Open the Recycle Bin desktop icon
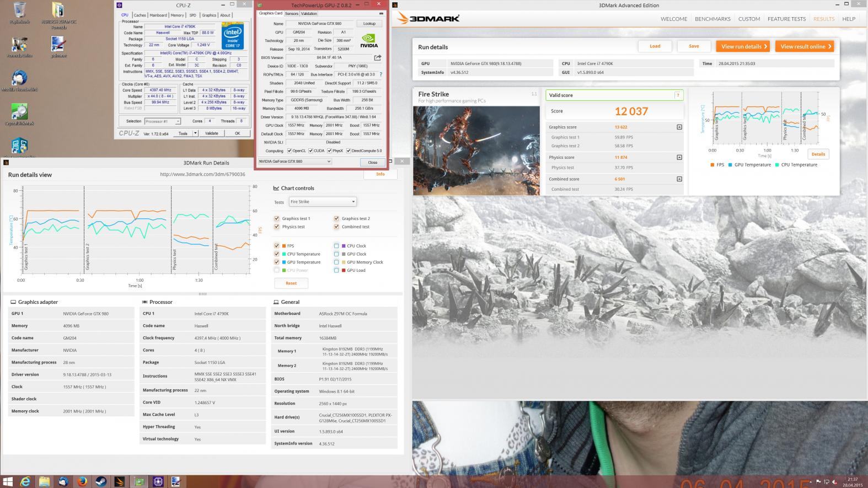868x488 pixels. pyautogui.click(x=19, y=13)
